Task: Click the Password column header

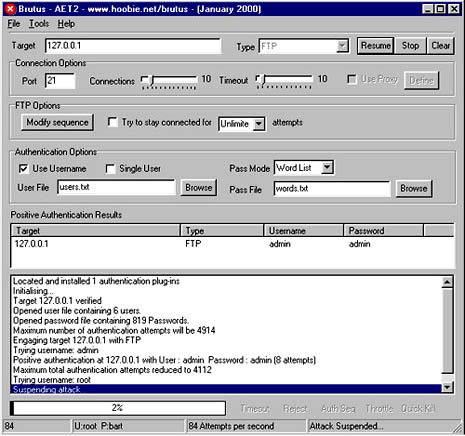Action: [383, 231]
